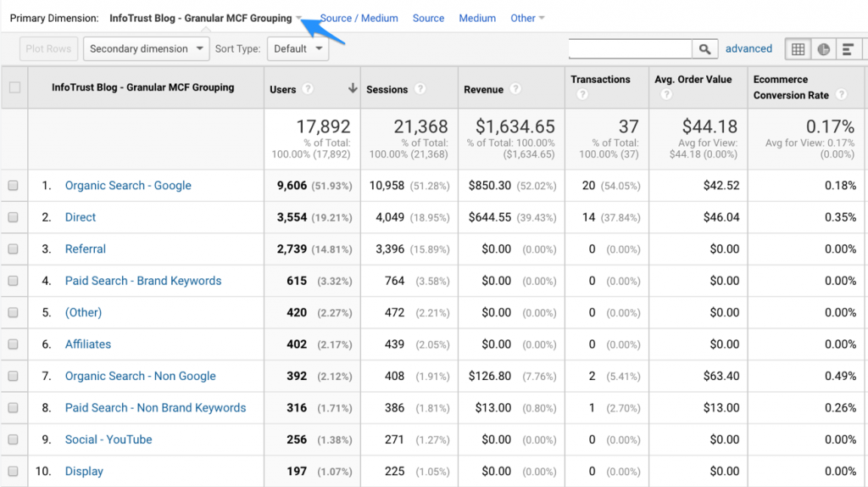Click the help icon next to Users
The height and width of the screenshot is (487, 868).
[x=308, y=89]
